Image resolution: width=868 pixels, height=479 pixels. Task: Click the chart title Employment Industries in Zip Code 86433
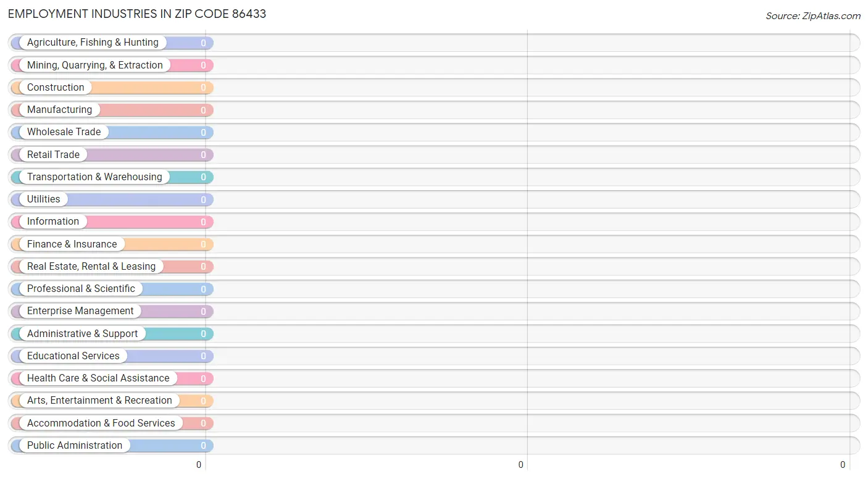pyautogui.click(x=137, y=14)
